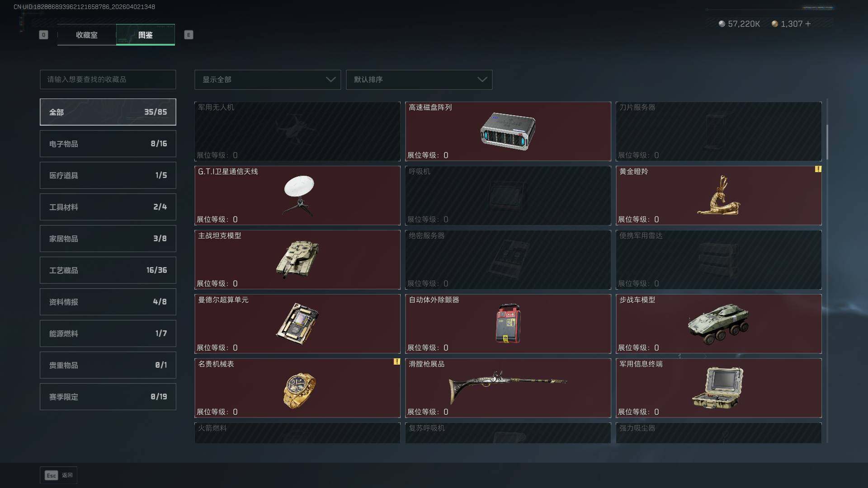Open the 主战坦克模型 tank model item

[x=297, y=260]
